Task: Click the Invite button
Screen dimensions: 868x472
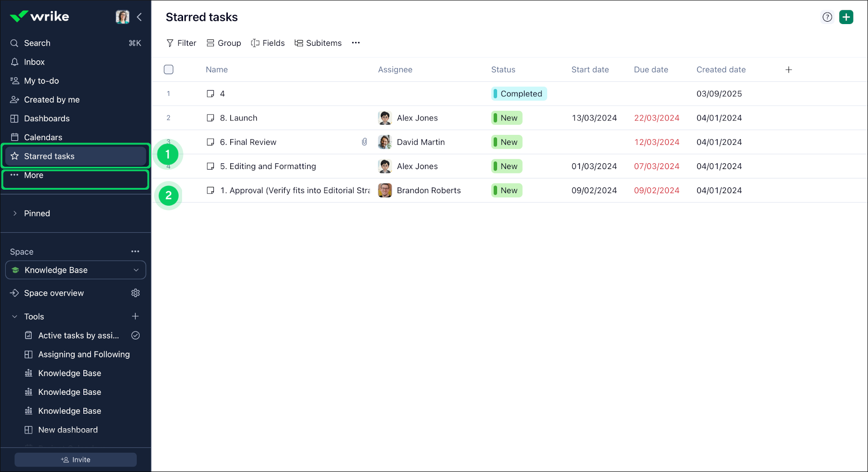Action: click(76, 459)
